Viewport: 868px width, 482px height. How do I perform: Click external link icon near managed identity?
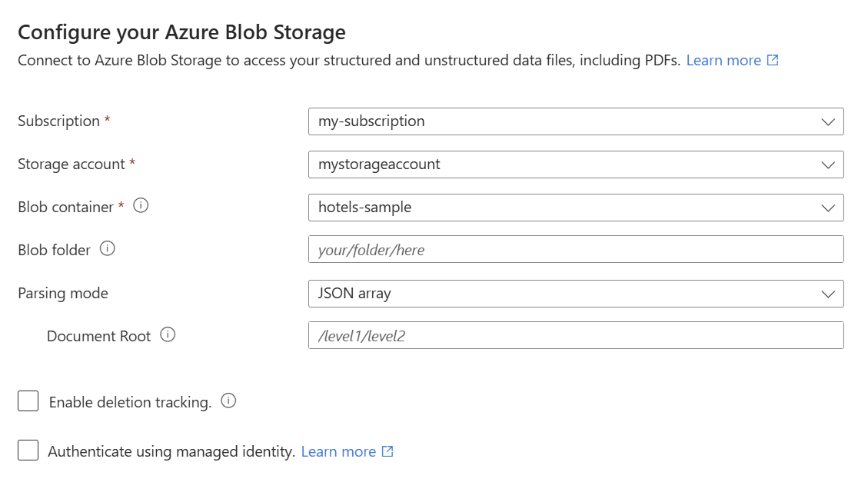[x=387, y=451]
